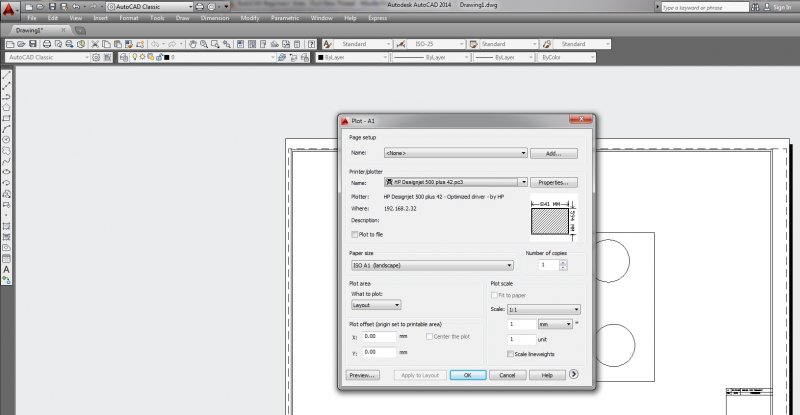Enable the Plot to file checkbox
800x415 pixels.
[355, 234]
